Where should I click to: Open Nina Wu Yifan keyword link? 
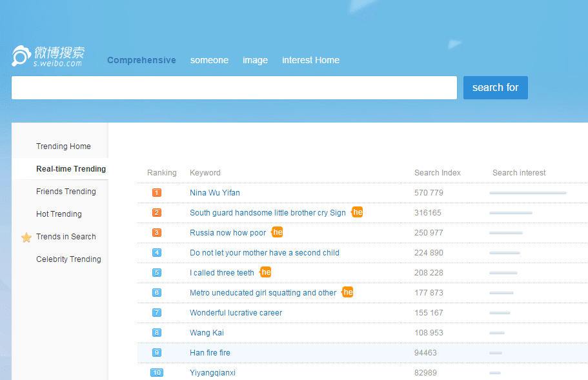pos(215,193)
